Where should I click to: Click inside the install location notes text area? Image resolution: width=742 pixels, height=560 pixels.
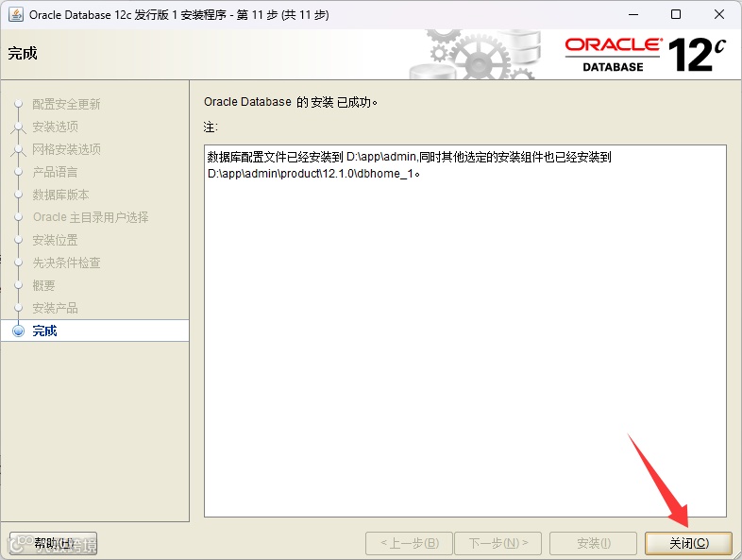click(x=465, y=331)
